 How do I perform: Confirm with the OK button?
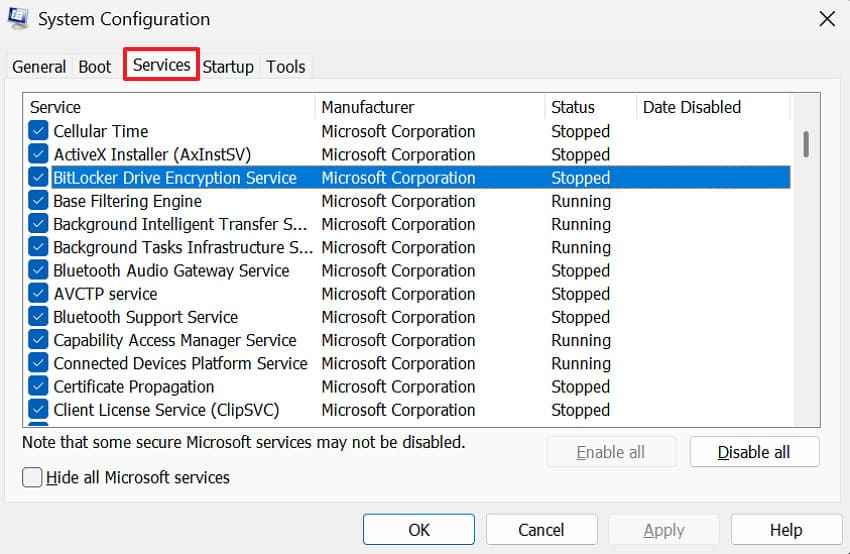pos(419,529)
